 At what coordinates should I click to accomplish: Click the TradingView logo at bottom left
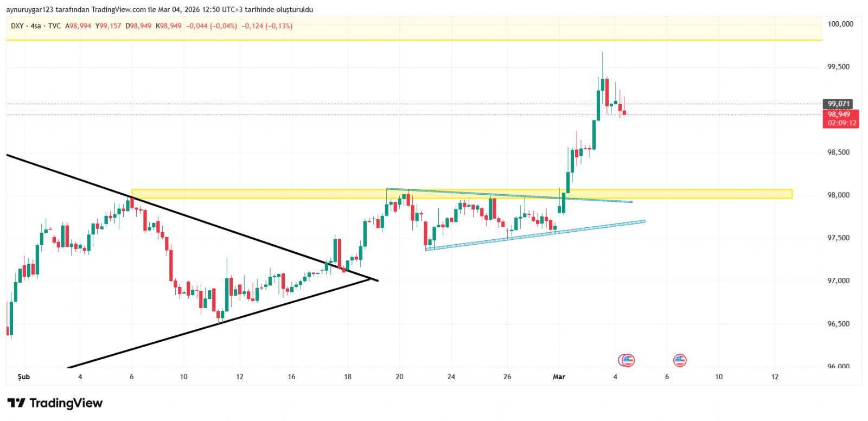click(55, 403)
